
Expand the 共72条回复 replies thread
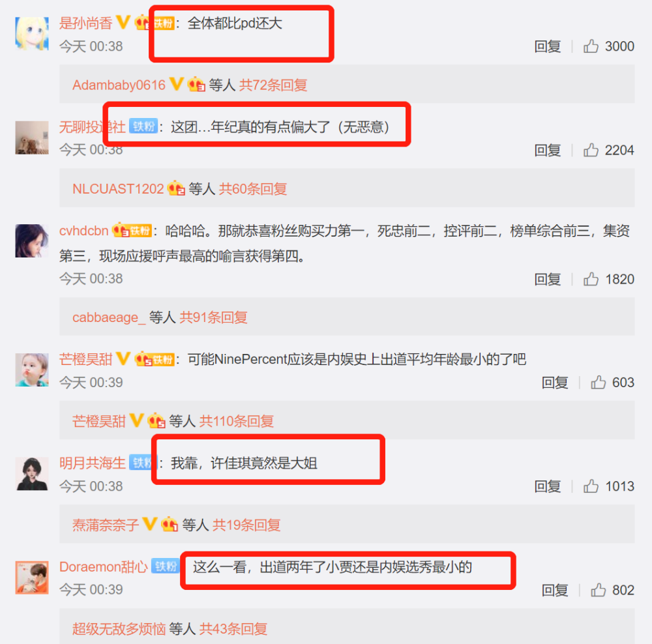(x=273, y=85)
